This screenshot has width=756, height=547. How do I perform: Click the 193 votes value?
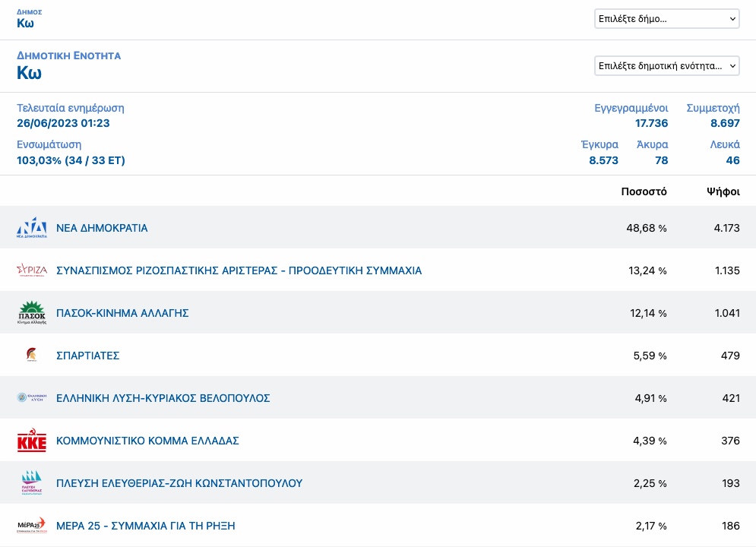731,483
